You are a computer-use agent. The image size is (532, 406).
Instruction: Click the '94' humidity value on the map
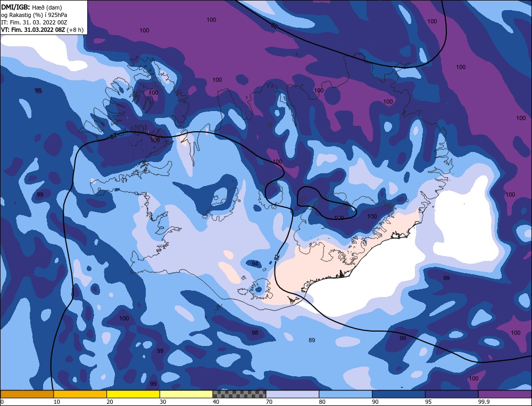click(x=255, y=264)
